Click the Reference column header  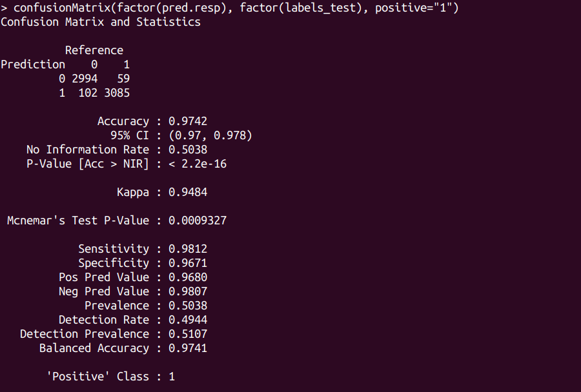94,50
